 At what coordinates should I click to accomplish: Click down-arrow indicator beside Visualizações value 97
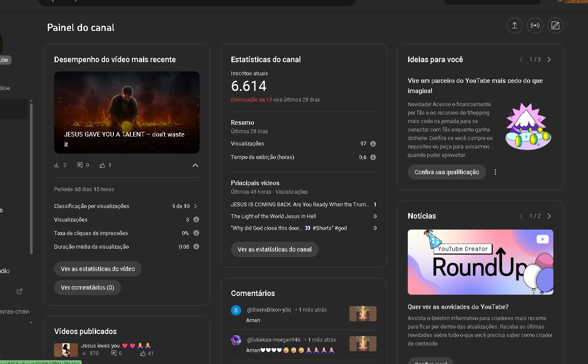pyautogui.click(x=373, y=144)
